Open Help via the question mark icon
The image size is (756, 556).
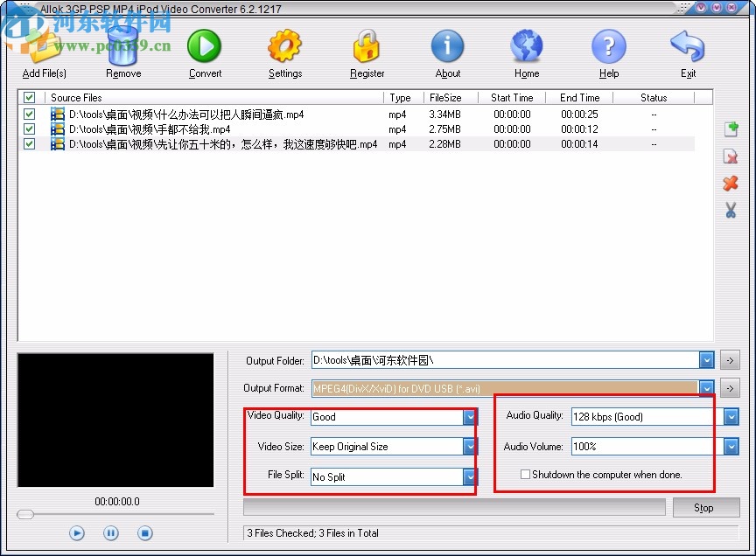608,48
